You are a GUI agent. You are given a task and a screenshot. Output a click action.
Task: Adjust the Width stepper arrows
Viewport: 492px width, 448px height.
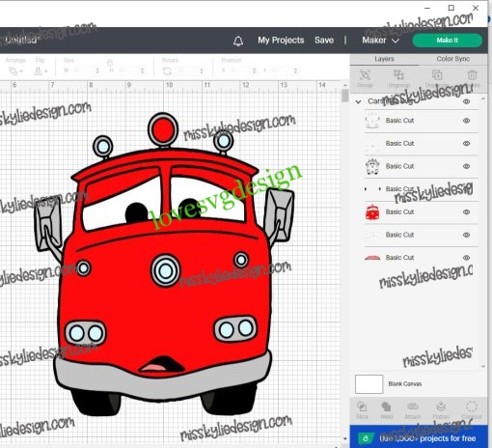pos(97,70)
